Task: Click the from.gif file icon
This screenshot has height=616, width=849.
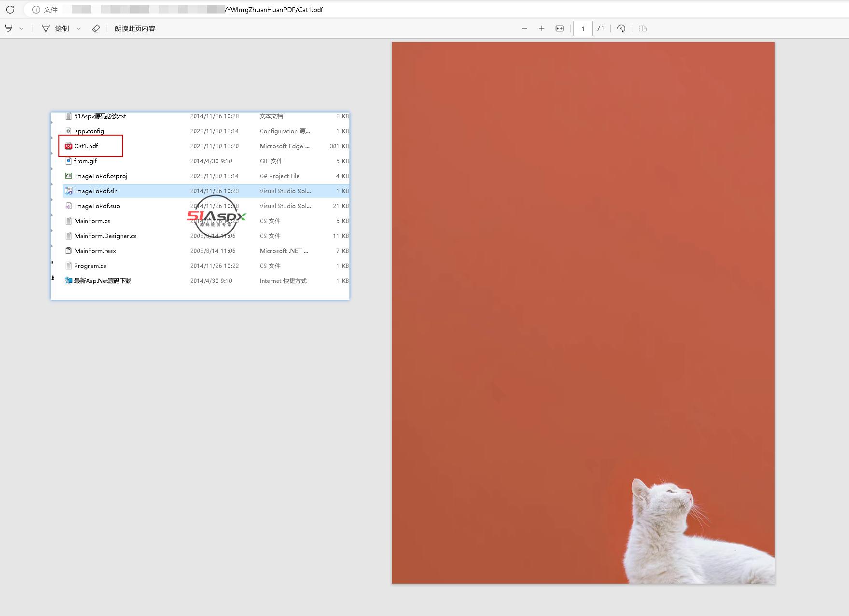Action: [x=69, y=161]
